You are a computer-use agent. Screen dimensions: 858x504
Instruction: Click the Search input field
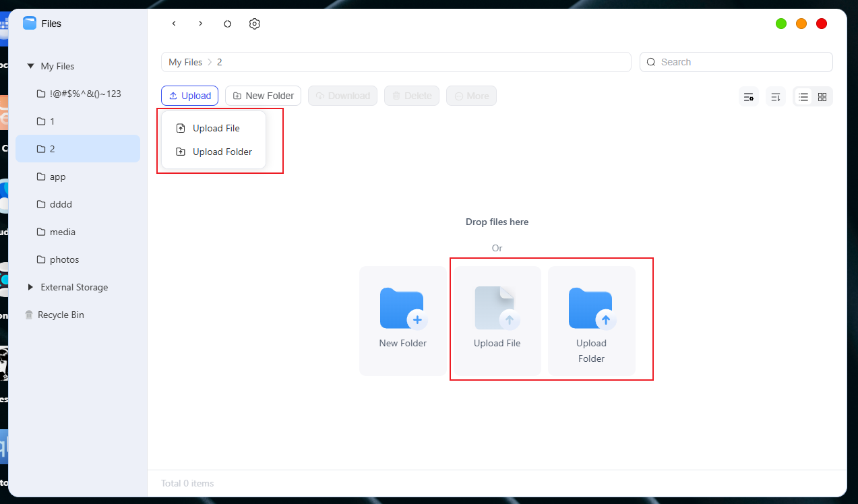point(736,62)
